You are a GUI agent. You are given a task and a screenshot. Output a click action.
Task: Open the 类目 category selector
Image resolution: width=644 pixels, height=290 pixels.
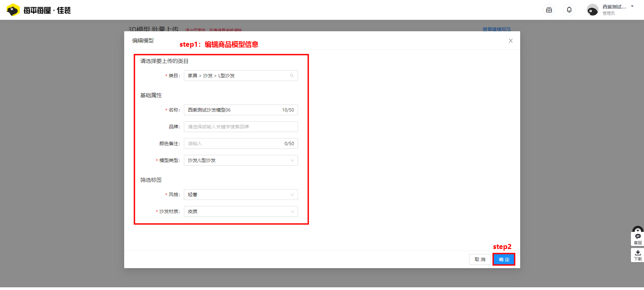(241, 76)
